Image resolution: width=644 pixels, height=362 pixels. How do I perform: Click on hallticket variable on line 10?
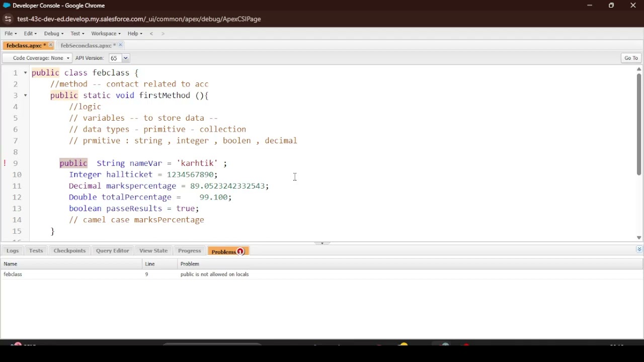[129, 174]
